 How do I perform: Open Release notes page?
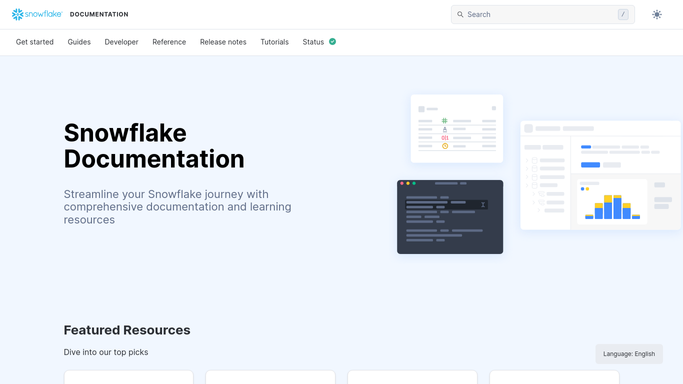pos(223,42)
